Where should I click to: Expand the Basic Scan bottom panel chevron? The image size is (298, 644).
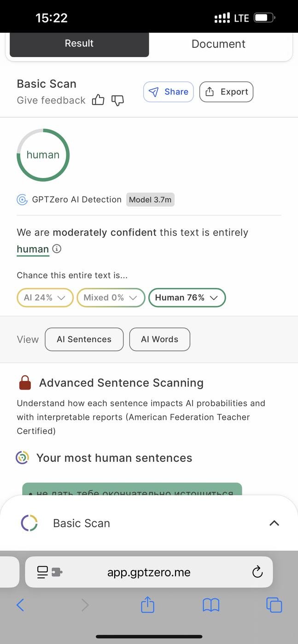(274, 523)
